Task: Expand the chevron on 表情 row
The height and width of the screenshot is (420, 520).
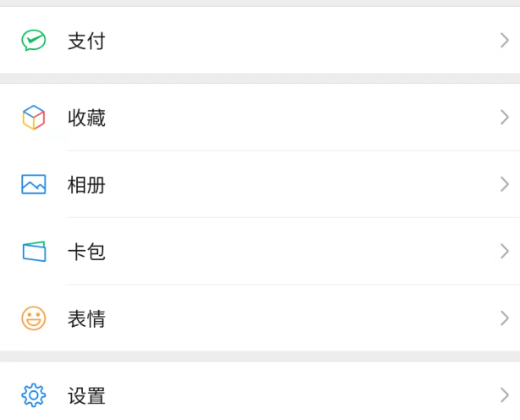Action: [505, 318]
